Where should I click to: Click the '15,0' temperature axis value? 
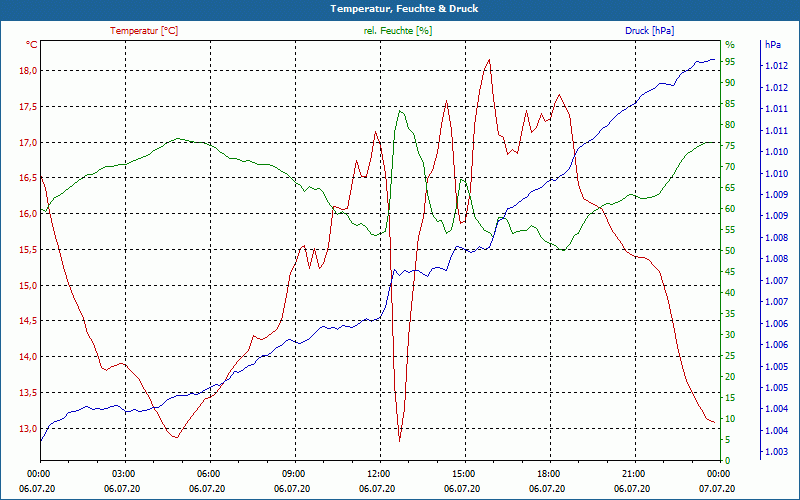click(29, 286)
